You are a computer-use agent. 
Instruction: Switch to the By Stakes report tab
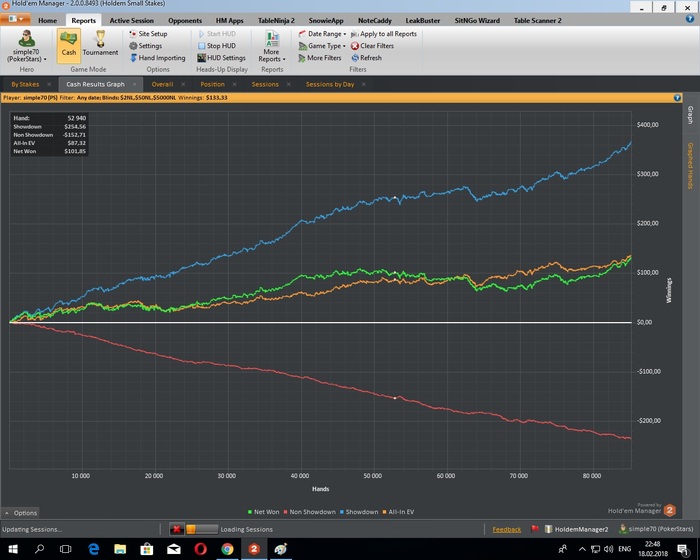point(25,84)
